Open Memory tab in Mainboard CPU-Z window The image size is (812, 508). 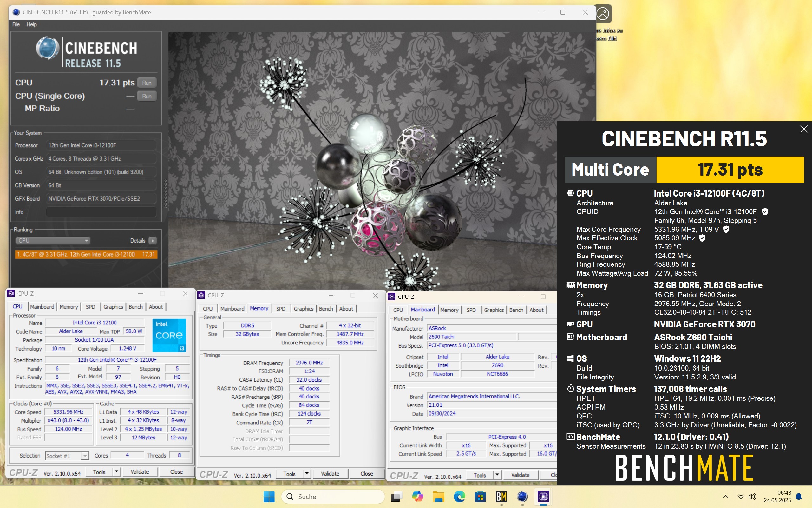(x=449, y=310)
